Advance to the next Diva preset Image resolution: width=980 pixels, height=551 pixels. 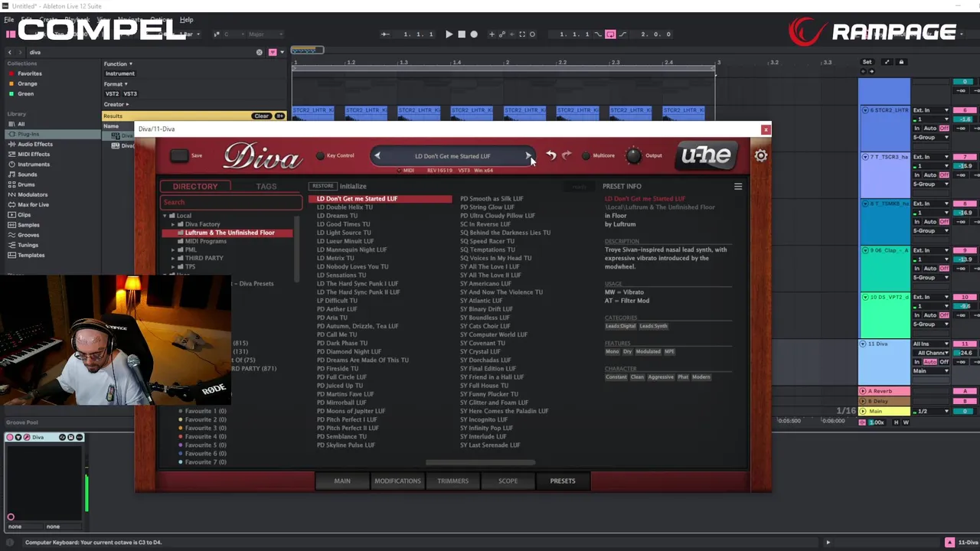point(528,155)
